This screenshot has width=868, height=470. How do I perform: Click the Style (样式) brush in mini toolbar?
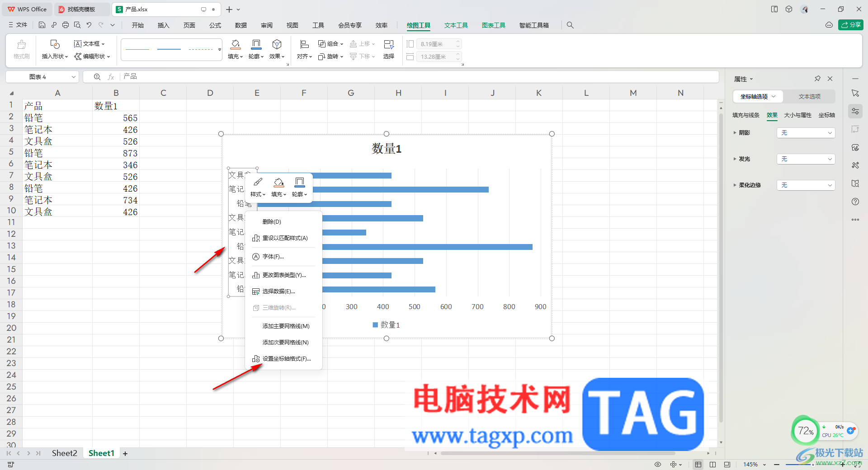coord(258,182)
